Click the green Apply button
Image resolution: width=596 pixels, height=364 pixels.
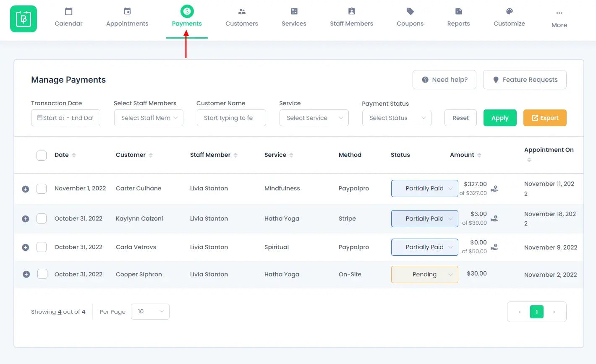click(x=499, y=118)
